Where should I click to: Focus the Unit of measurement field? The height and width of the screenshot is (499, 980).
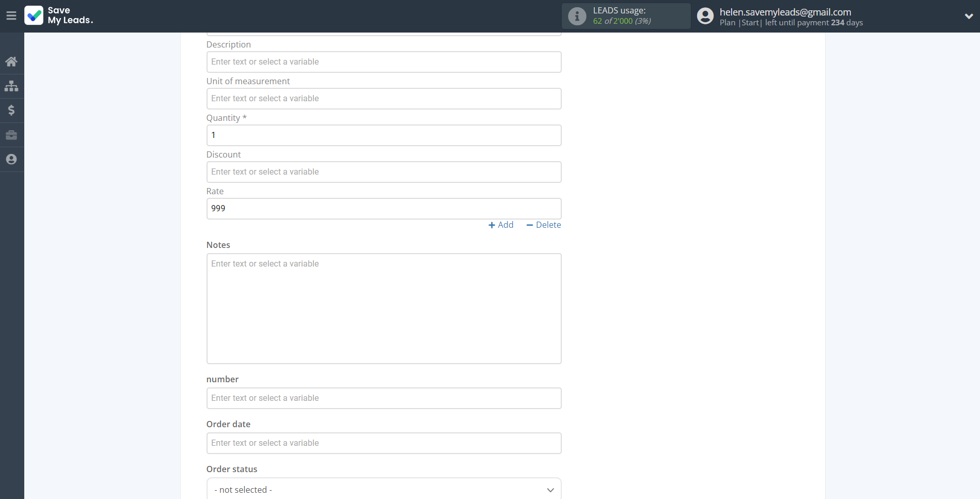click(x=384, y=99)
